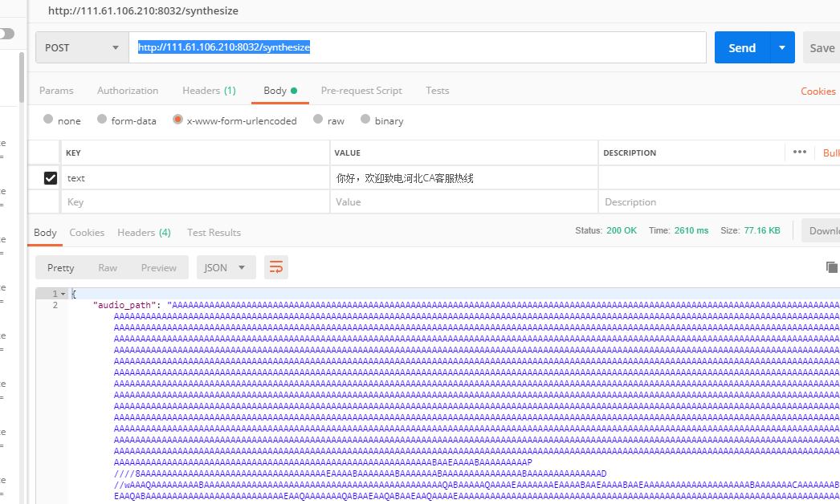840x504 pixels.
Task: Uncheck the text parameter checkbox
Action: tap(50, 178)
